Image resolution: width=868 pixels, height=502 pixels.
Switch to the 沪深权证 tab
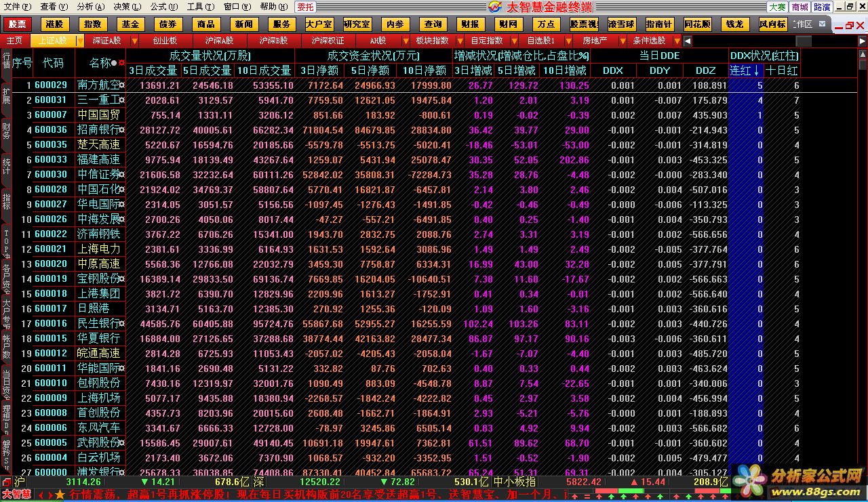tap(328, 40)
